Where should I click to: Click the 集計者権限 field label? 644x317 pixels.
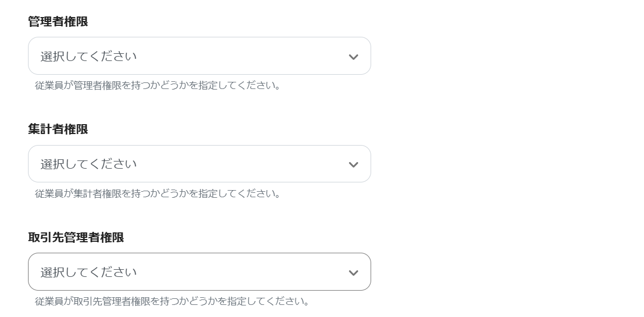tap(58, 130)
